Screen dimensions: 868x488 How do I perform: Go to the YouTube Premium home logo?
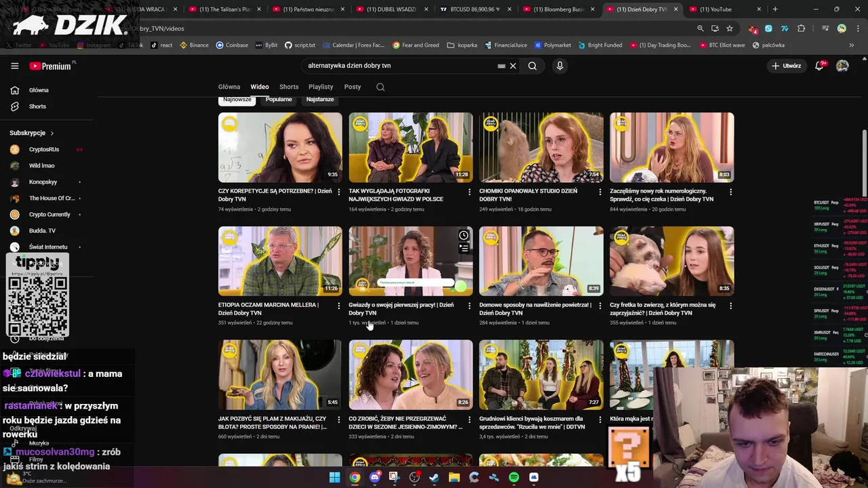51,66
